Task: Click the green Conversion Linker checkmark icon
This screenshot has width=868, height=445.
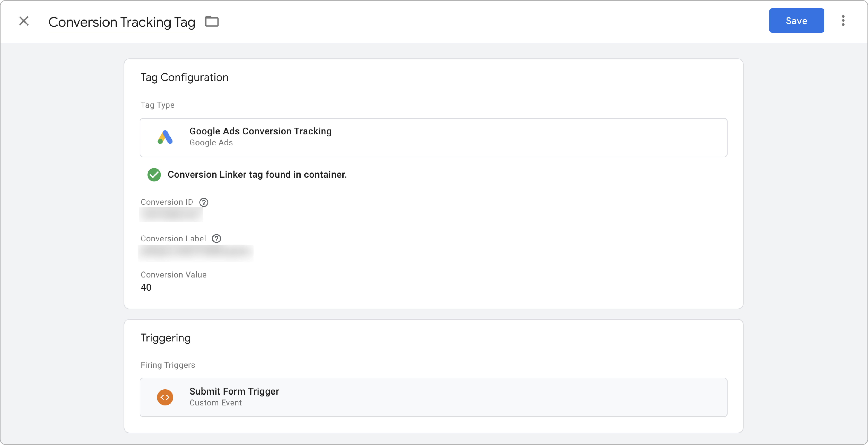Action: pyautogui.click(x=154, y=175)
